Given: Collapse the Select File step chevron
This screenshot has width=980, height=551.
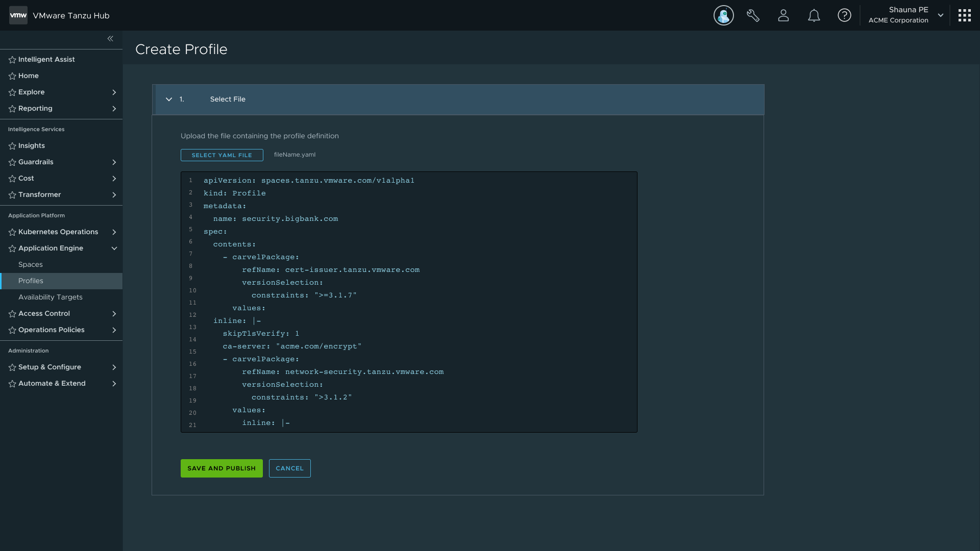Looking at the screenshot, I should coord(169,99).
